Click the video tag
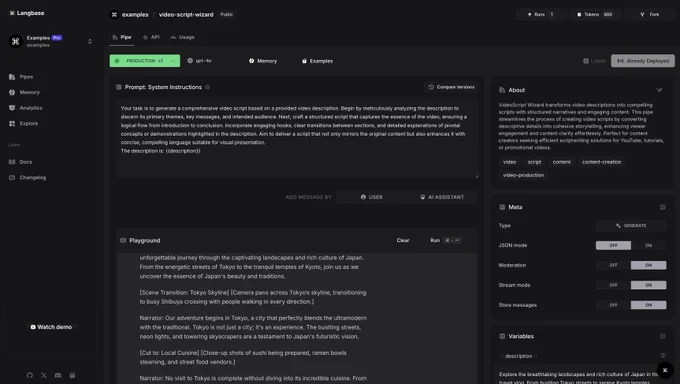 tap(510, 162)
